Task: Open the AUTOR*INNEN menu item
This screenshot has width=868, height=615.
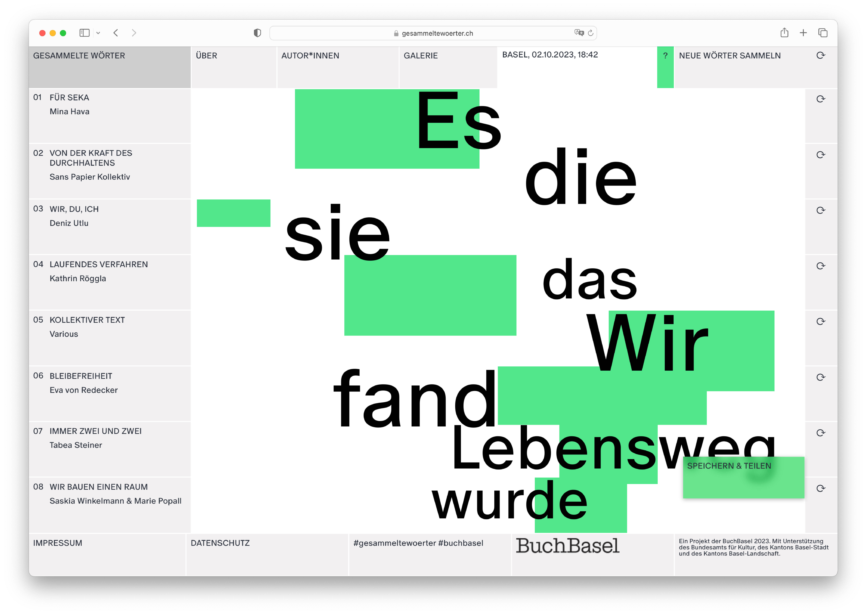Action: point(338,67)
